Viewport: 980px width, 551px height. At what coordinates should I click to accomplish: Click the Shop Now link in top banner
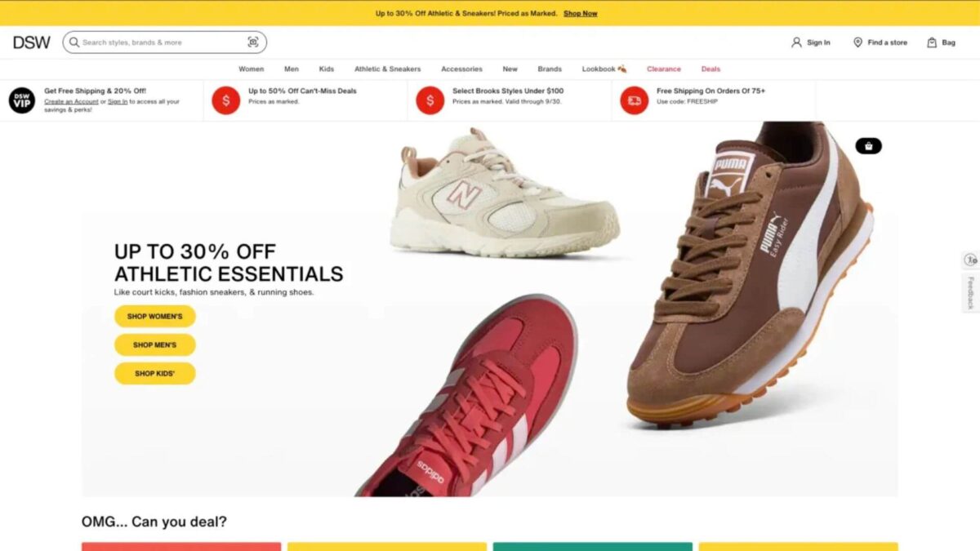580,13
